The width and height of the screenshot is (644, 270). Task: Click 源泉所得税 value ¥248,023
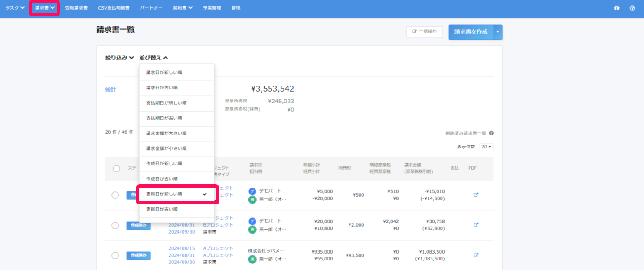(x=281, y=101)
